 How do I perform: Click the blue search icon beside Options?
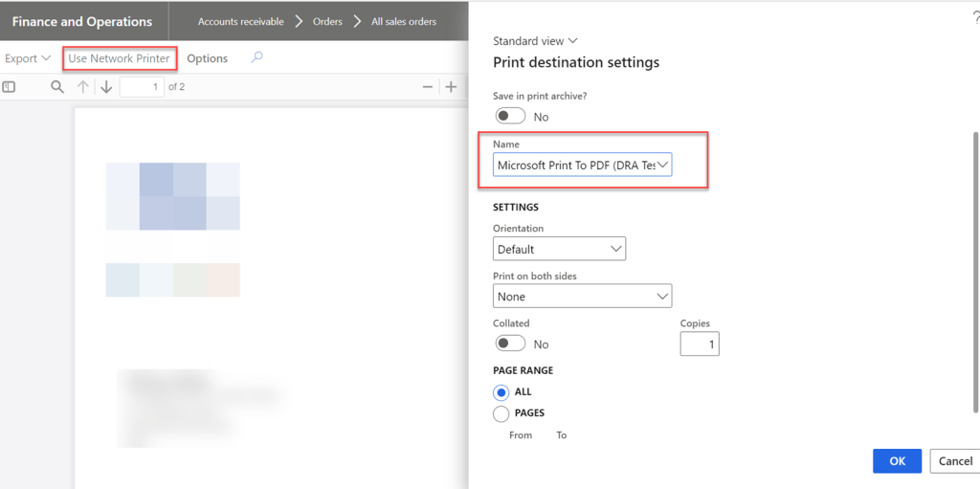[256, 57]
